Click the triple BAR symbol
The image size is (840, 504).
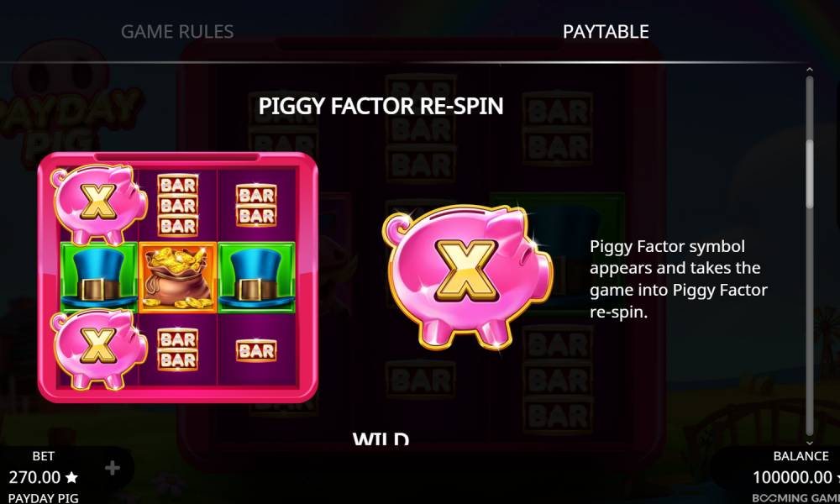click(x=178, y=205)
